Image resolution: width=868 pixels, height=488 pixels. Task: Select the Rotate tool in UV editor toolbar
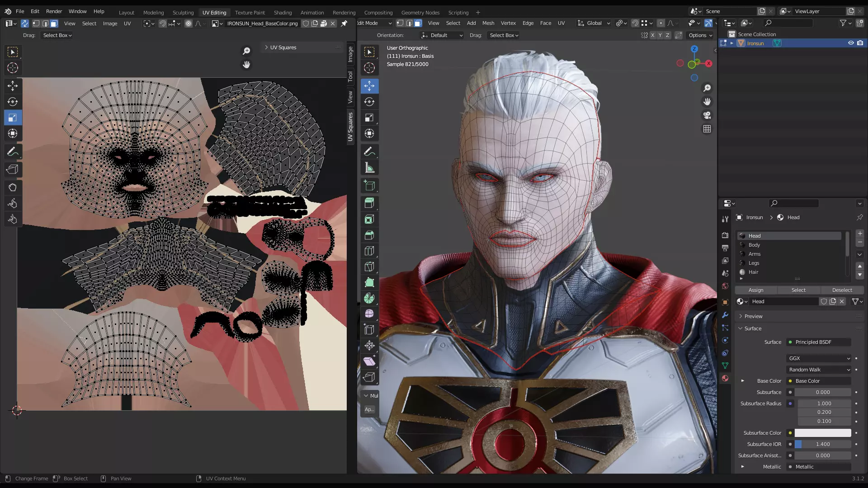[13, 102]
